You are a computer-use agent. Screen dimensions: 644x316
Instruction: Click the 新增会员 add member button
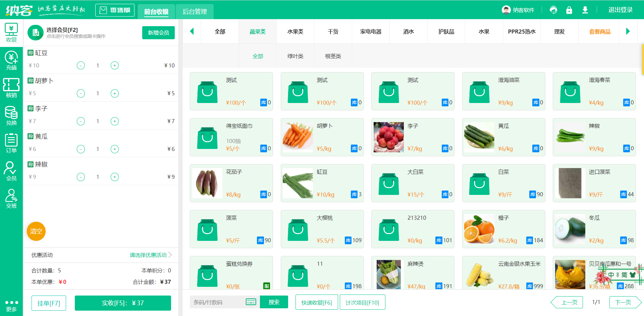(x=158, y=33)
